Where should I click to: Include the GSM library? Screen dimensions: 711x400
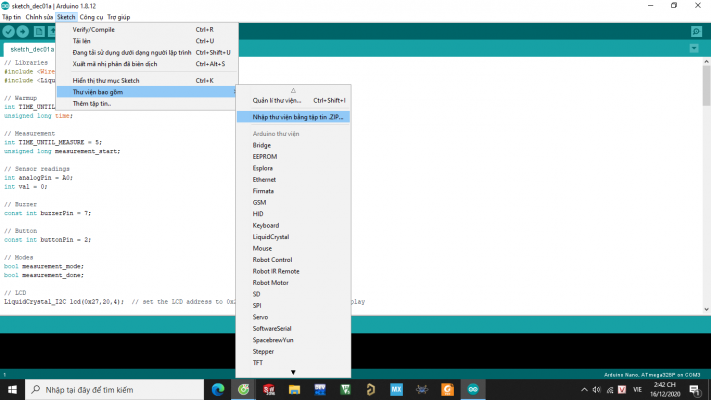click(x=293, y=202)
